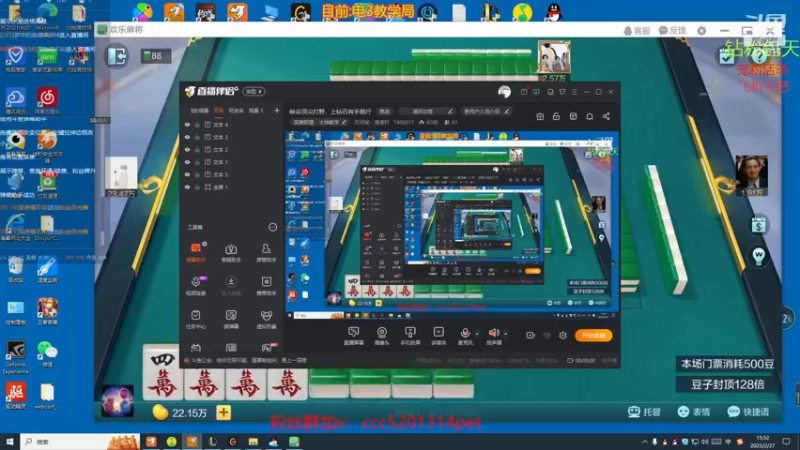
Task: Click the taskbar search box
Action: coord(80,441)
